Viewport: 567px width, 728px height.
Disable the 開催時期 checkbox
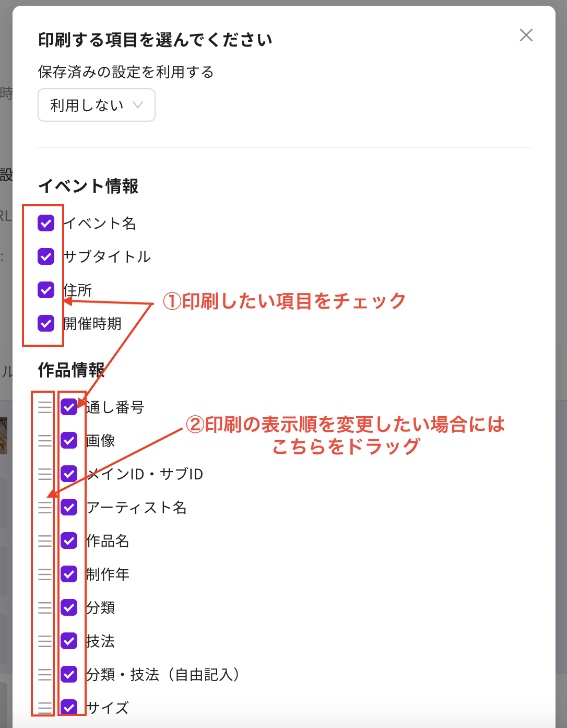[45, 324]
